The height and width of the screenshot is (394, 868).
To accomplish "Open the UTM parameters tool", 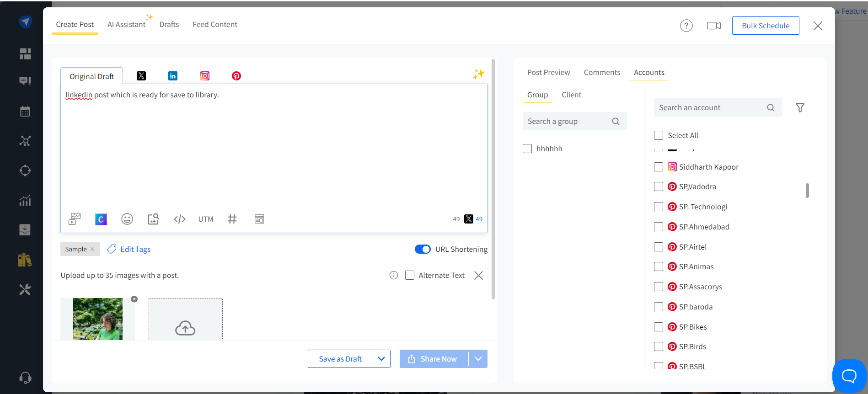I will (206, 219).
